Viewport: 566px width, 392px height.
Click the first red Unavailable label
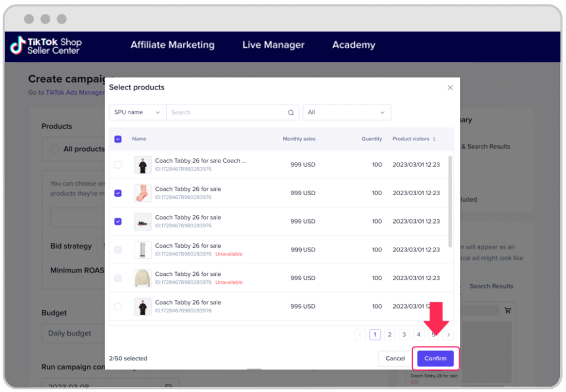229,254
